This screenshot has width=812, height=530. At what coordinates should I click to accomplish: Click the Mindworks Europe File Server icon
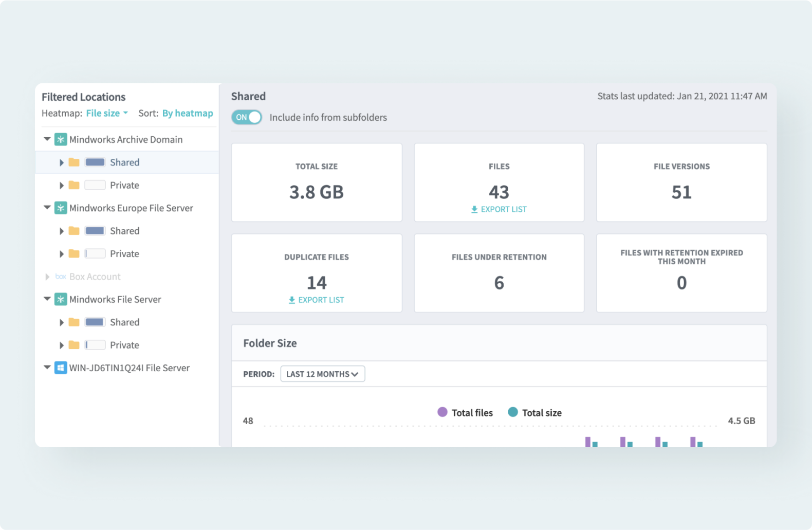click(x=61, y=208)
